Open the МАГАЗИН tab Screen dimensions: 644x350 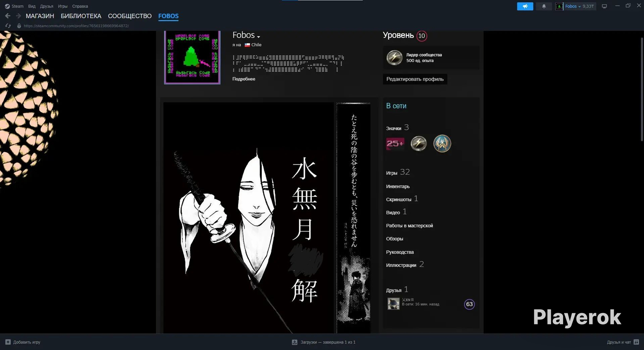coord(40,16)
